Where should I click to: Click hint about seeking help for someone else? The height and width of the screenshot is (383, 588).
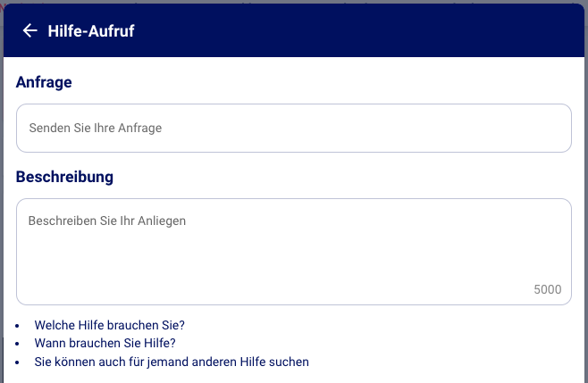click(172, 362)
